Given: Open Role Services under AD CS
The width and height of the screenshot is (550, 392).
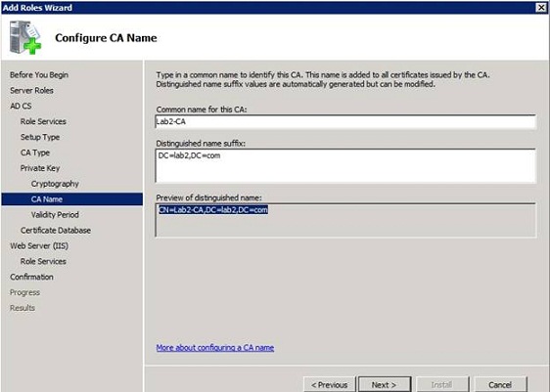Looking at the screenshot, I should [43, 121].
